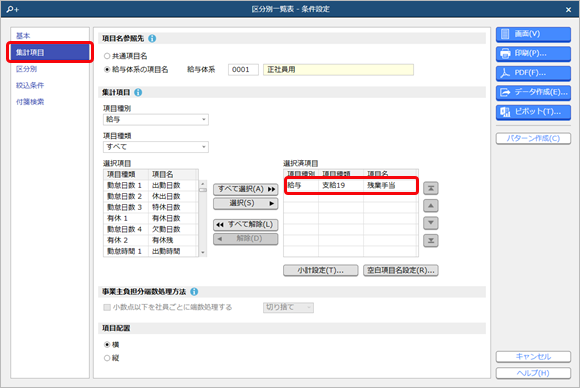The image size is (580, 388).
Task: Click the 解除(D) button
Action: [x=246, y=239]
